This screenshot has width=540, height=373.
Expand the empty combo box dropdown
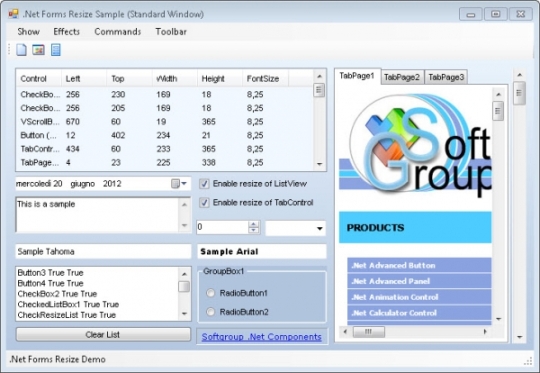[320, 229]
